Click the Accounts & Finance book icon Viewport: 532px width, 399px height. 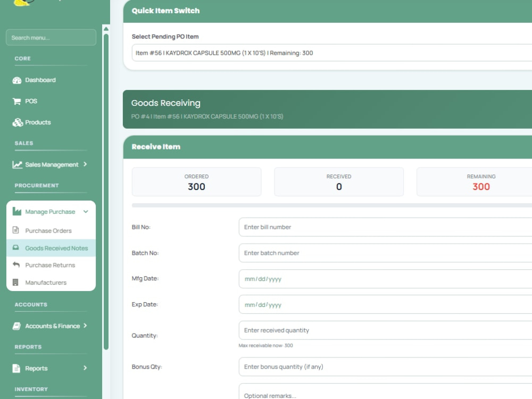click(x=16, y=326)
